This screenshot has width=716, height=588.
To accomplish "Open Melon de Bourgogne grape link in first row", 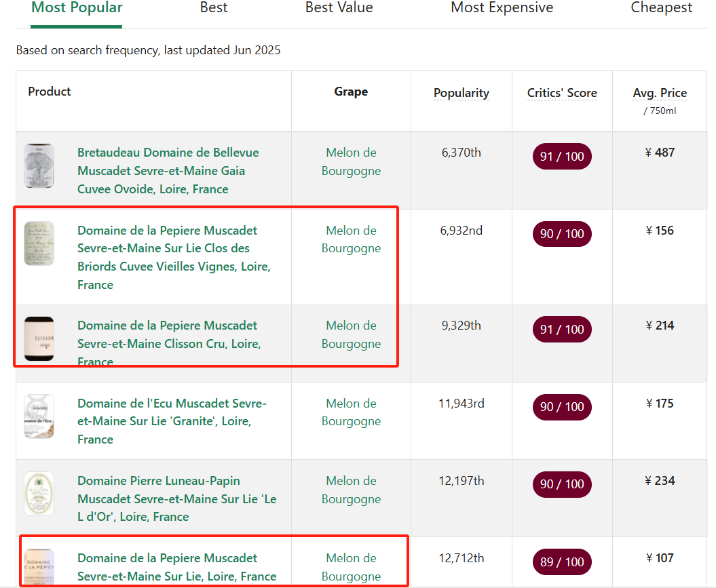I will [351, 161].
